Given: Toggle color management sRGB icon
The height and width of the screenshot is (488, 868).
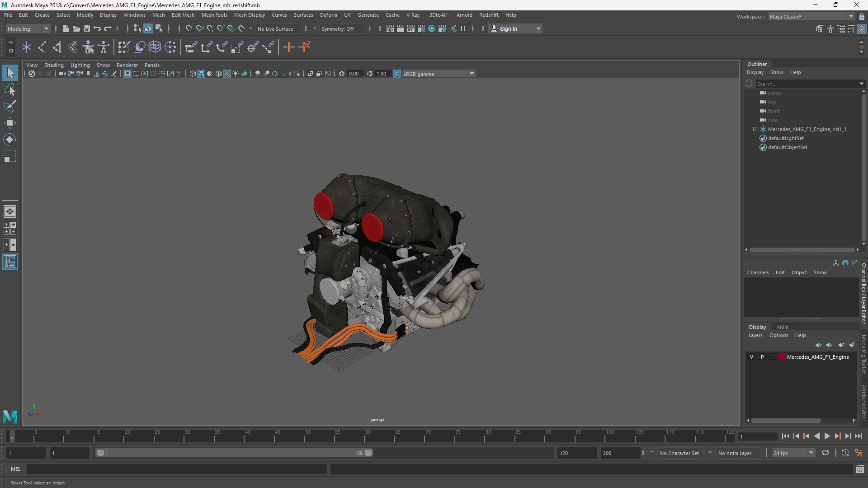Looking at the screenshot, I should (x=397, y=74).
